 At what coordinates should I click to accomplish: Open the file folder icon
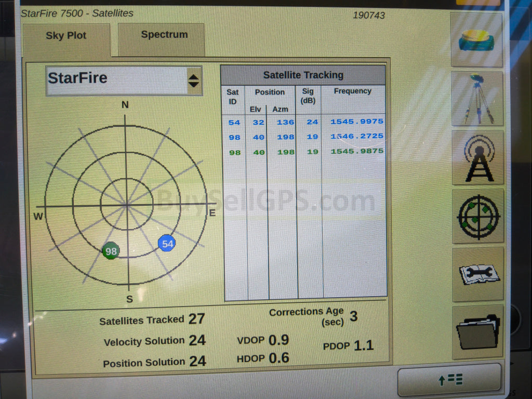click(x=478, y=332)
